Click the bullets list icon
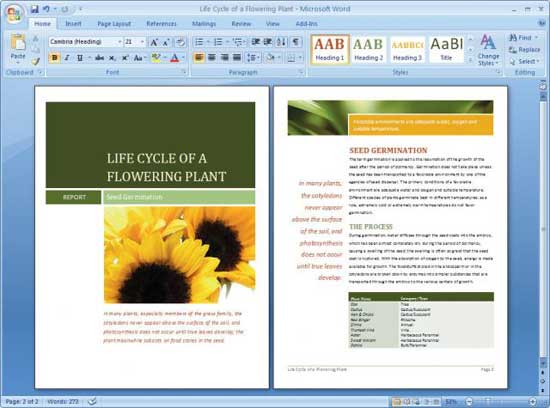This screenshot has height=408, width=550. click(x=199, y=42)
